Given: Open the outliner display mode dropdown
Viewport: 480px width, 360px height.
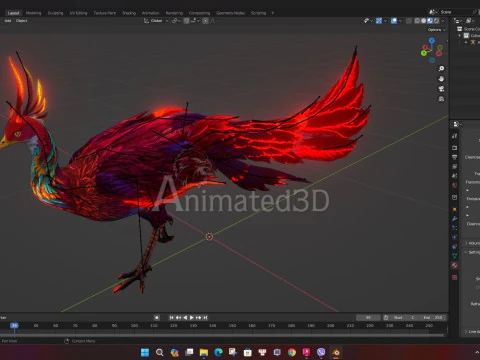Looking at the screenshot, I should [458, 21].
